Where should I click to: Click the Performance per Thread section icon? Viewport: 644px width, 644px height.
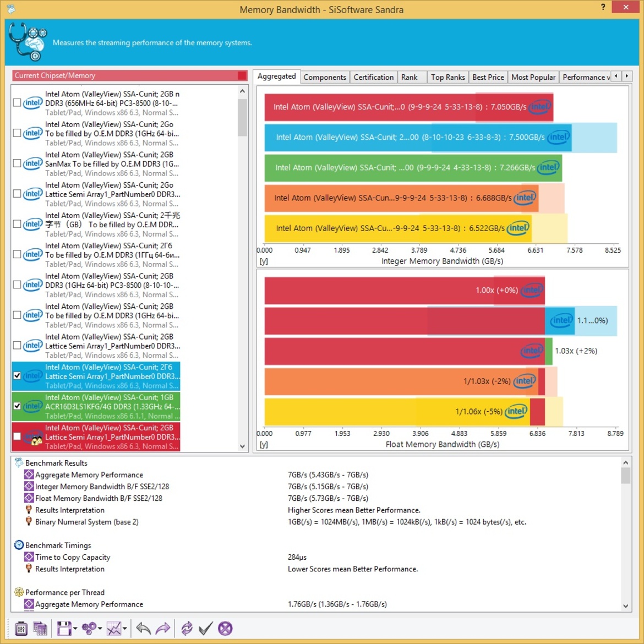click(19, 592)
